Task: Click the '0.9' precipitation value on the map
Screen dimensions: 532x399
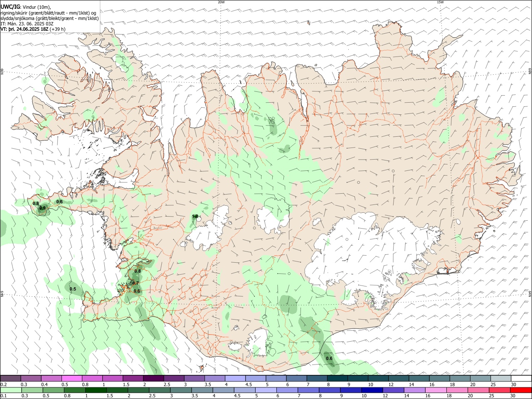Action: click(42, 208)
